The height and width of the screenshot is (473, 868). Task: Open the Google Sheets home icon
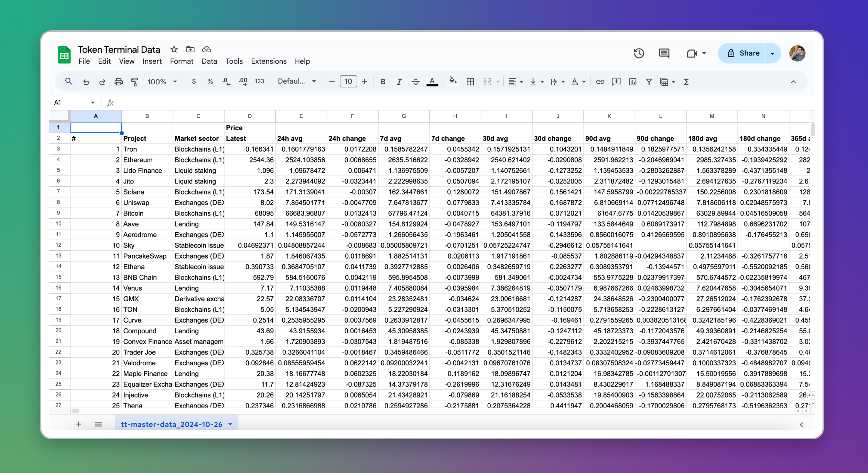pos(64,55)
